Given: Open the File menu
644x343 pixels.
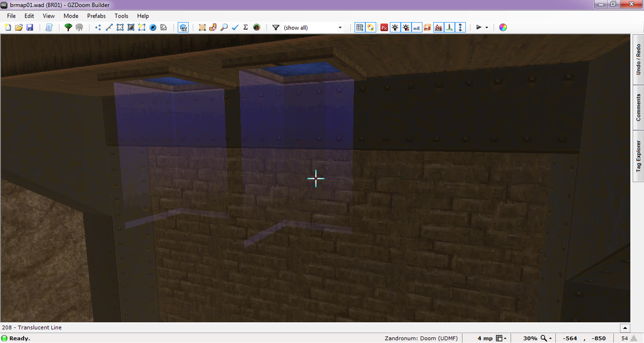Looking at the screenshot, I should point(11,16).
